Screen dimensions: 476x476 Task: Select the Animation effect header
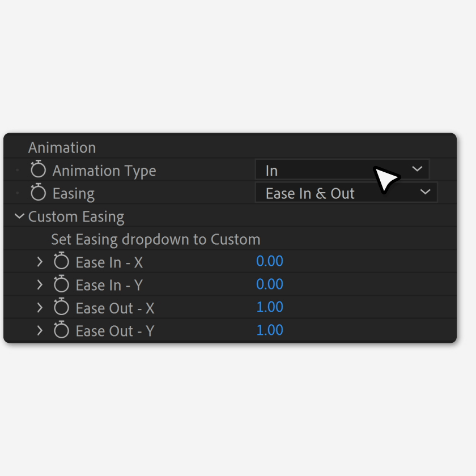62,147
